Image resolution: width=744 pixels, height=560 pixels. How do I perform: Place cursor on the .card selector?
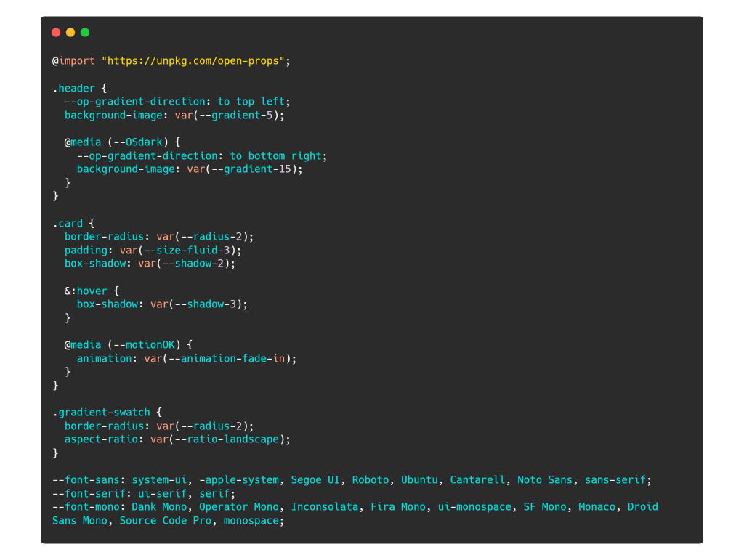tap(68, 224)
